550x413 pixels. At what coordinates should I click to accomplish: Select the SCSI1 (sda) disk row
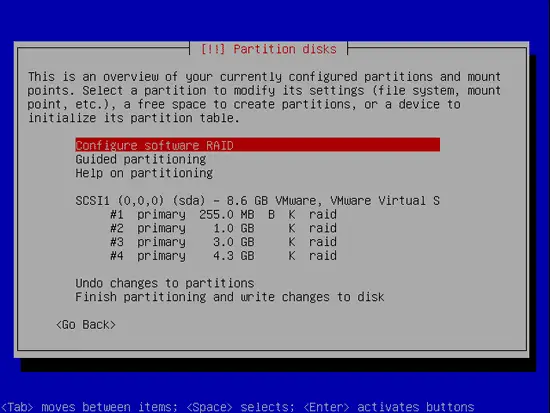coord(257,201)
